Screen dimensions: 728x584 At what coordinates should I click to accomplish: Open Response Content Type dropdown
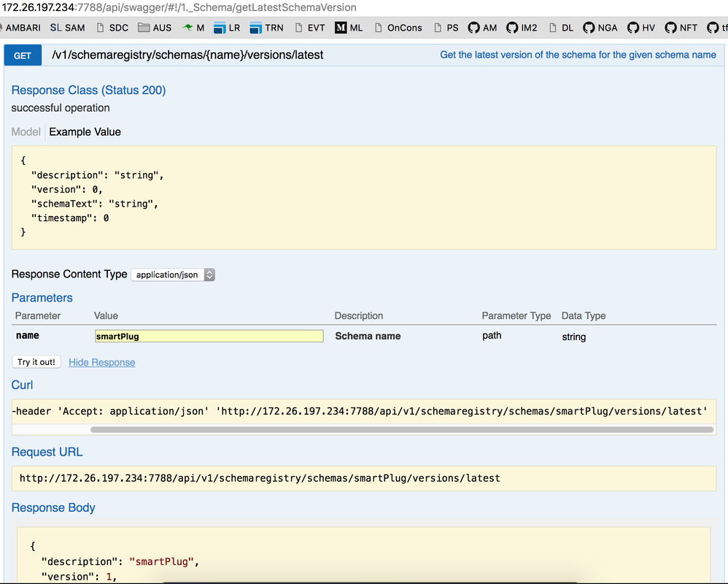pos(173,275)
